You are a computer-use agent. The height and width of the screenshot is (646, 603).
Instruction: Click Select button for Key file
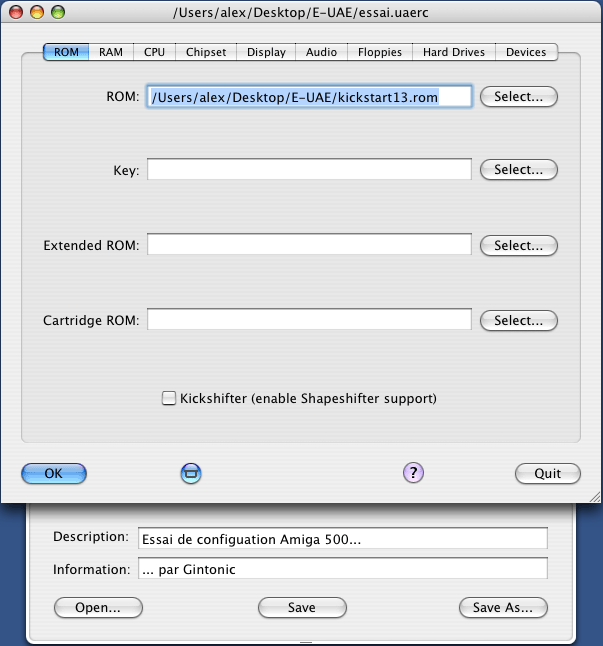pos(519,169)
